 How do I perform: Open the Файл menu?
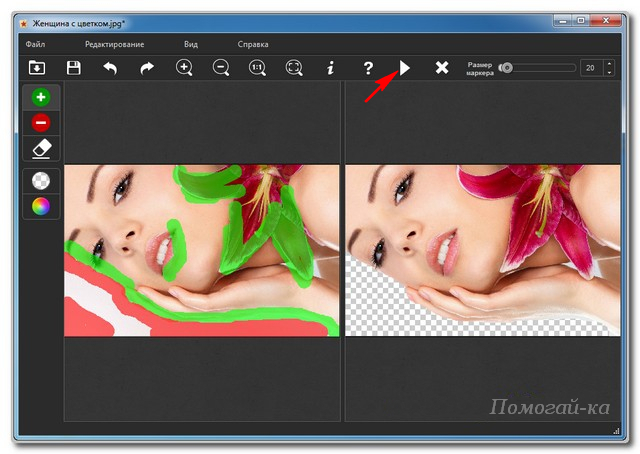point(36,44)
